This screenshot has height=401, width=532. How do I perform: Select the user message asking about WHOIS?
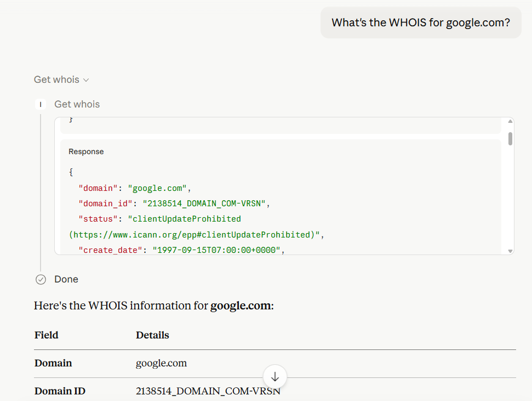click(421, 22)
